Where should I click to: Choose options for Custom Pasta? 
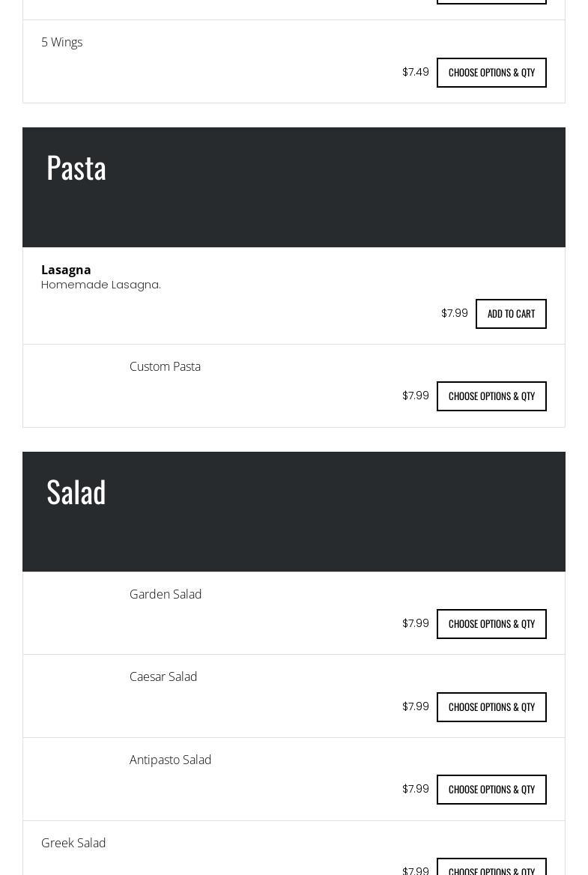(491, 396)
